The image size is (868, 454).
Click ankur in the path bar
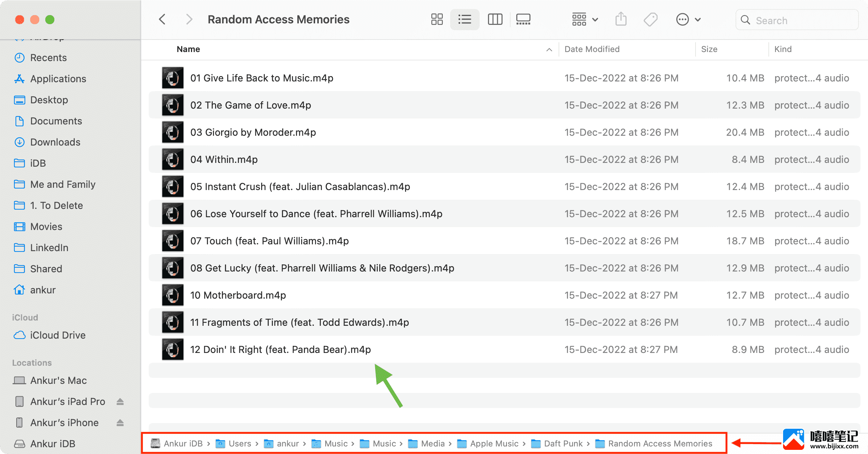pos(282,443)
